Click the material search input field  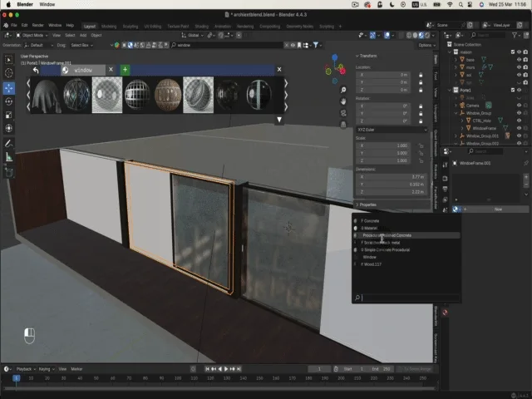[407, 297]
